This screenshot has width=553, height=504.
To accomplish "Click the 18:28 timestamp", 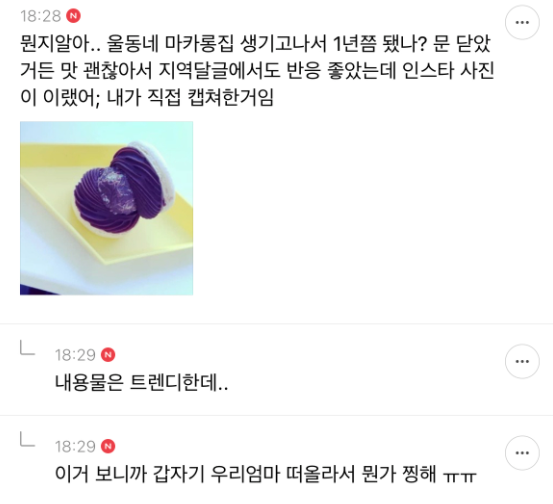I will [41, 16].
